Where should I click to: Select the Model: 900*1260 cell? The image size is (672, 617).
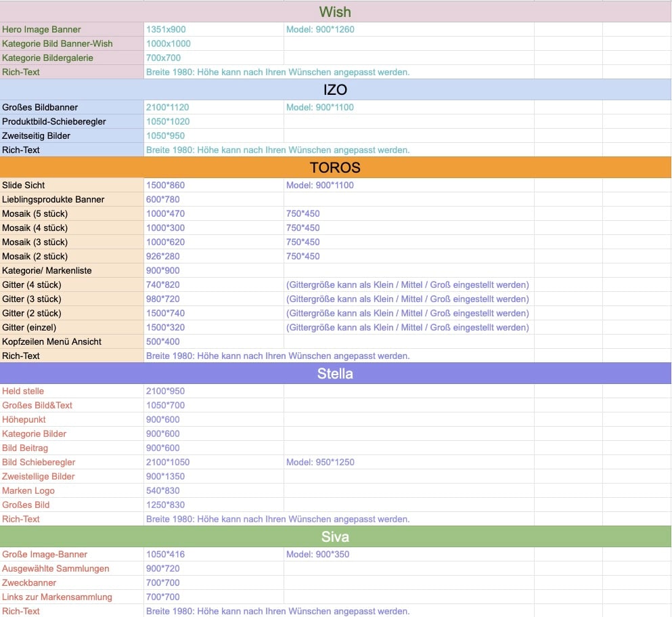(x=409, y=29)
